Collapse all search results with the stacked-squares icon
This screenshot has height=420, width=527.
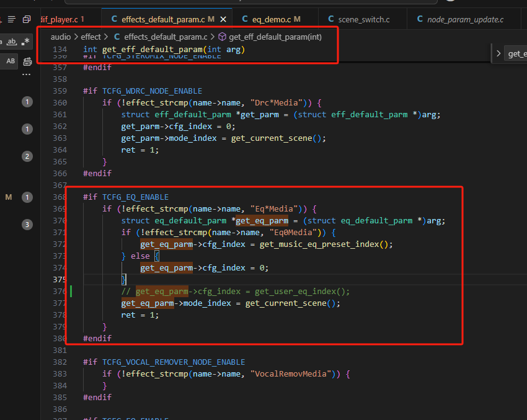pyautogui.click(x=27, y=19)
